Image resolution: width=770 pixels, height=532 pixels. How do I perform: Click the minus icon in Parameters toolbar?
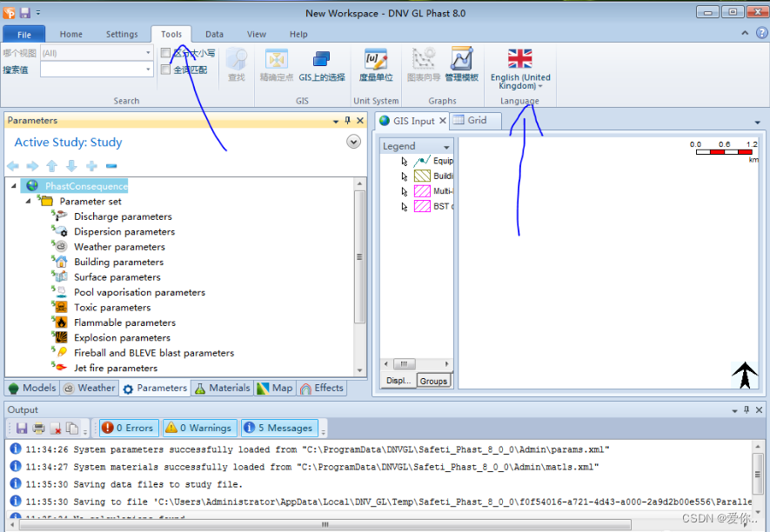(111, 166)
